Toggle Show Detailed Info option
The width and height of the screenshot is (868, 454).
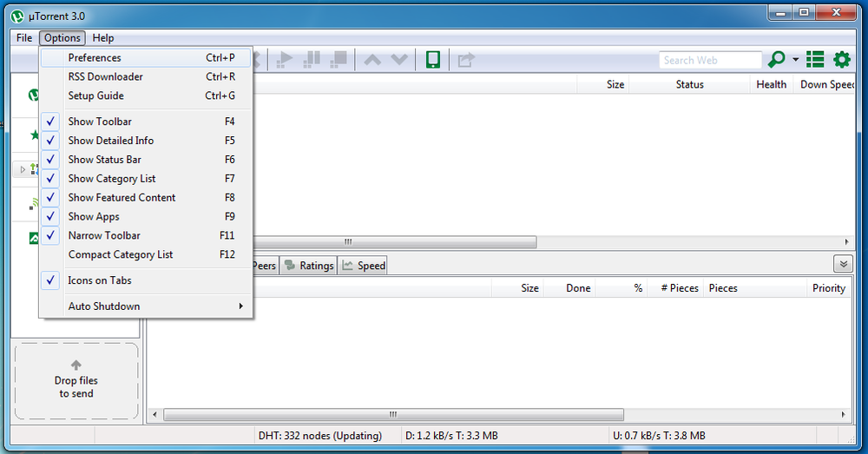pos(146,140)
